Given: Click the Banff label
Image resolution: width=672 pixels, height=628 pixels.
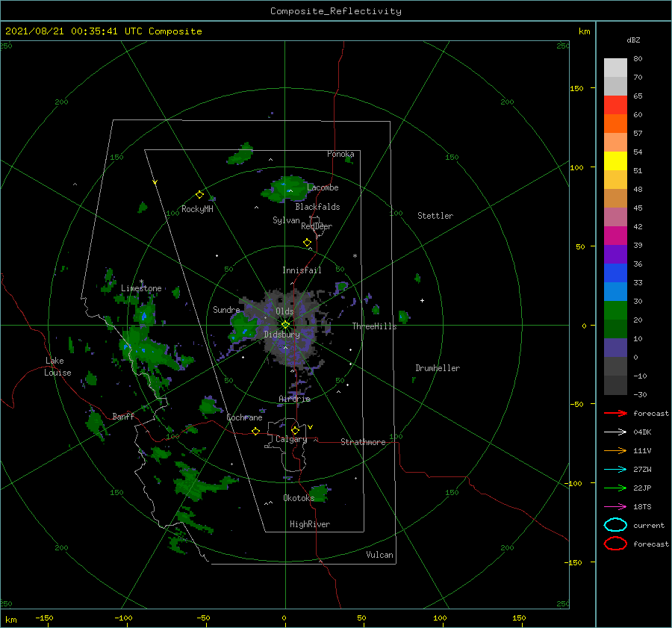Looking at the screenshot, I should pyautogui.click(x=123, y=416).
